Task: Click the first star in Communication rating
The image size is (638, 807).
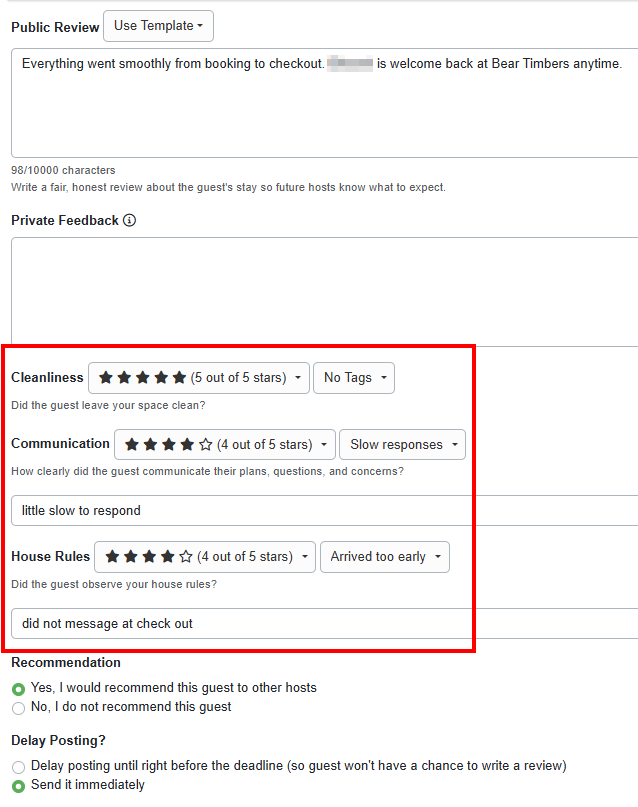Action: click(133, 443)
